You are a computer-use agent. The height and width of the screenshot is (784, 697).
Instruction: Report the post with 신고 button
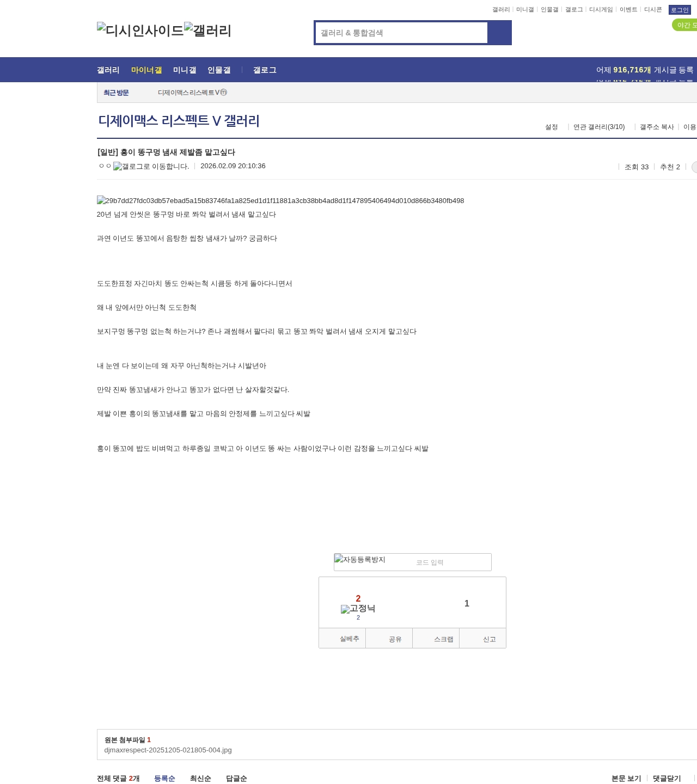click(483, 639)
